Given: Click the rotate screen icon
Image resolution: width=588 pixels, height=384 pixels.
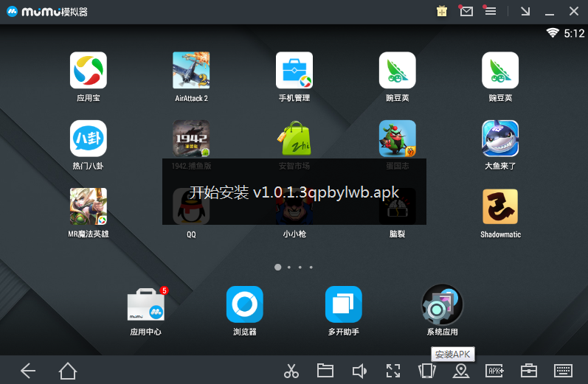Looking at the screenshot, I should (x=426, y=371).
